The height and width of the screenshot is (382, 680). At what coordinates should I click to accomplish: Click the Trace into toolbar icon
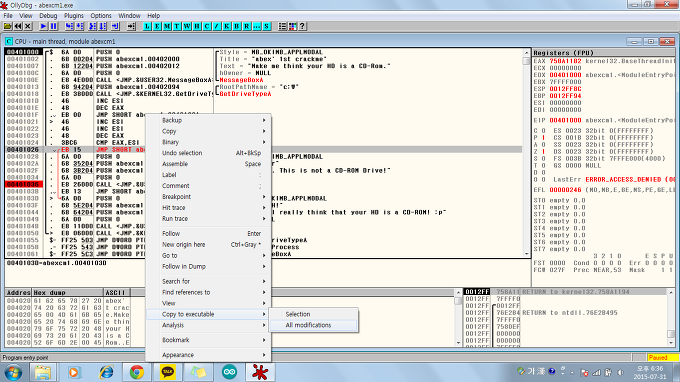(93, 26)
